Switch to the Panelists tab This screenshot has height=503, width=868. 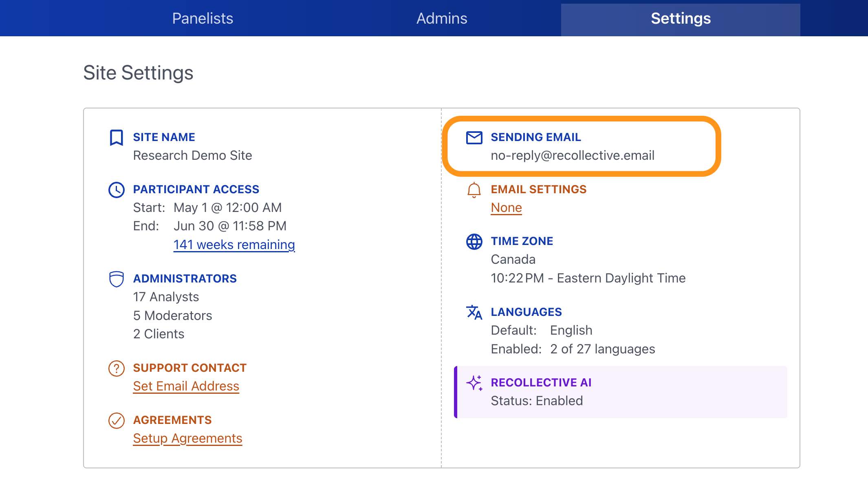click(x=203, y=18)
